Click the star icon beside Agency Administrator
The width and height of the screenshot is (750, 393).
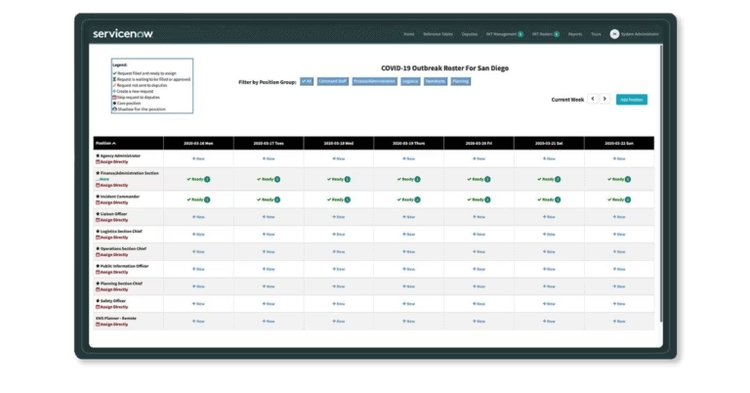98,156
